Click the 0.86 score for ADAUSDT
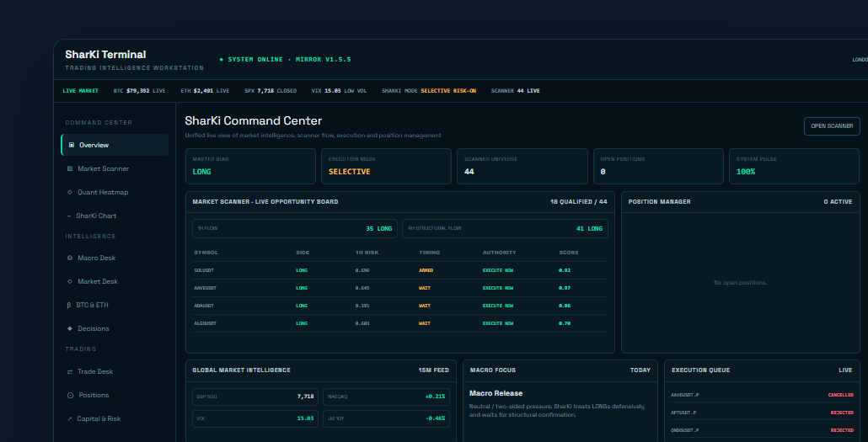This screenshot has width=868, height=442. click(x=565, y=306)
